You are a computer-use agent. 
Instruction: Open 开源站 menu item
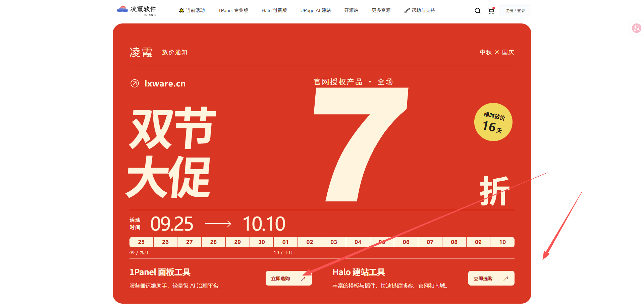point(351,10)
